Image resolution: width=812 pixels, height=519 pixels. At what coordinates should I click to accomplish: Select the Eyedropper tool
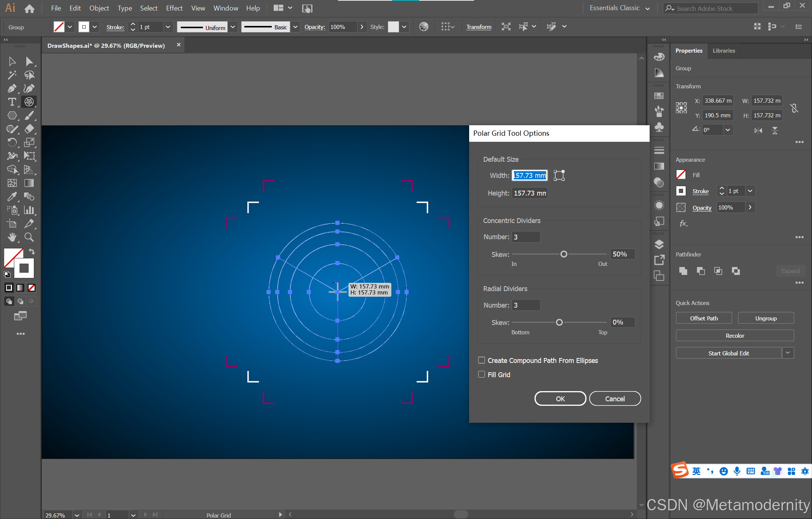pos(12,196)
